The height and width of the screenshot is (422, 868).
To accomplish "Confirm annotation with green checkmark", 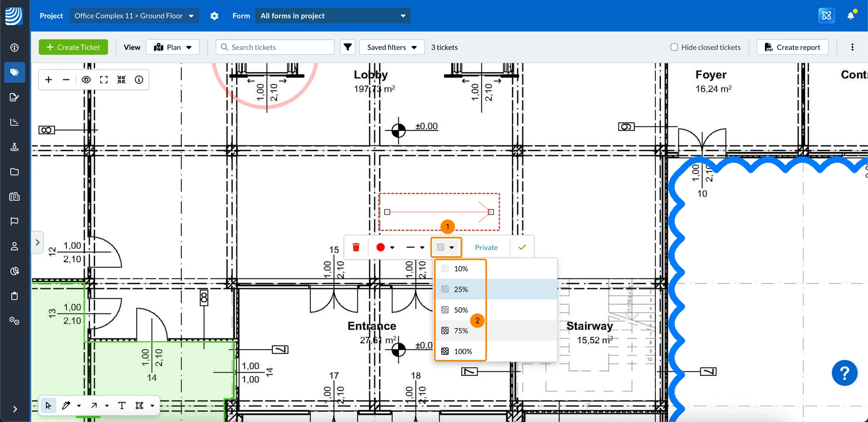I will (522, 248).
